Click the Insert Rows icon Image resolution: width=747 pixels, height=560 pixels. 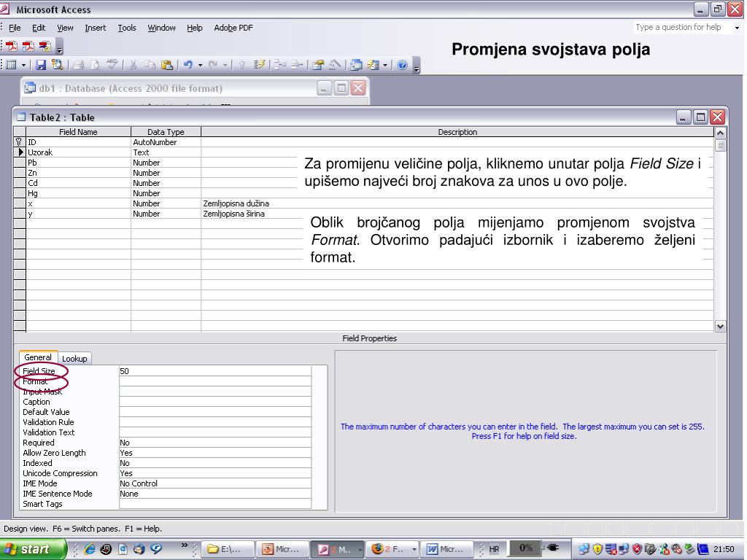click(x=279, y=65)
